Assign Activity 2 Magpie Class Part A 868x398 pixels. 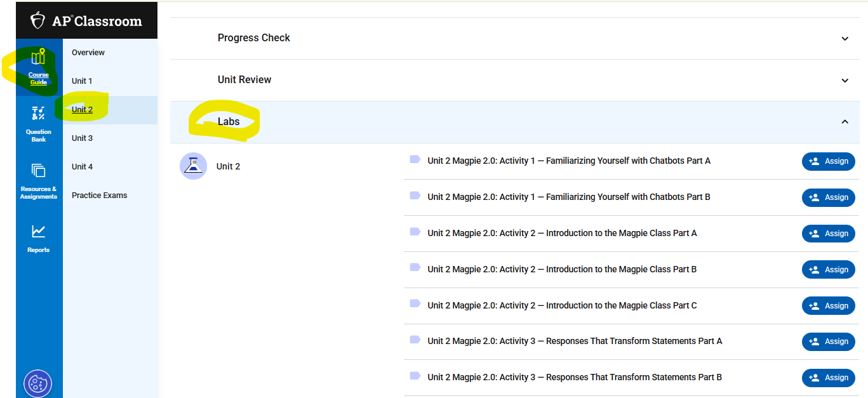(x=829, y=234)
